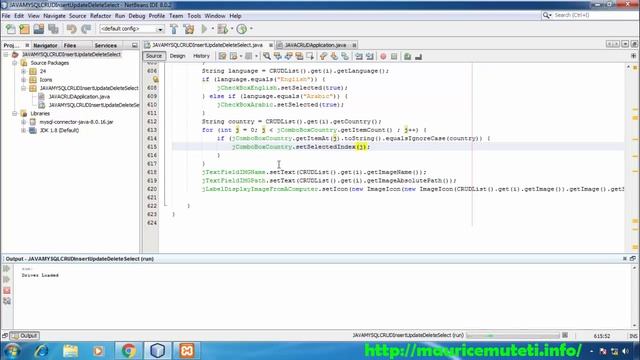Open Google Chrome from the taskbar

tap(129, 351)
